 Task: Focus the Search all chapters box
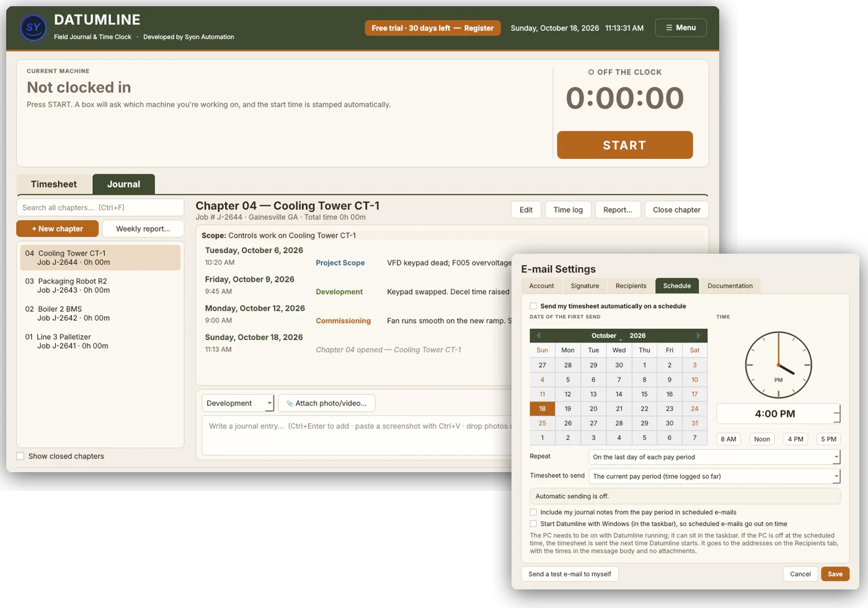coord(100,208)
